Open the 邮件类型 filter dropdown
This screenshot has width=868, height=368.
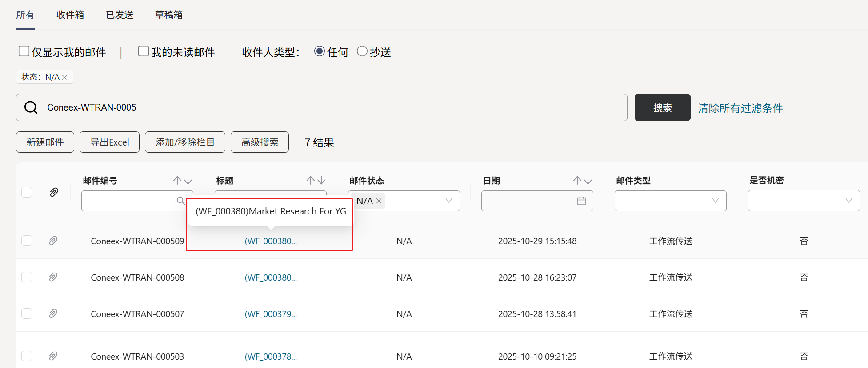click(715, 201)
